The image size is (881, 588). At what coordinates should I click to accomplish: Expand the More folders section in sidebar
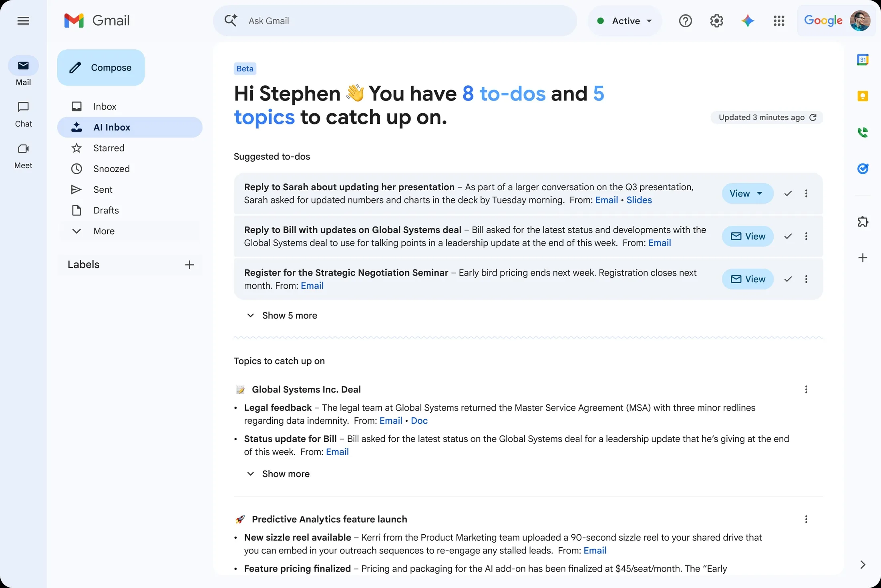pyautogui.click(x=104, y=231)
